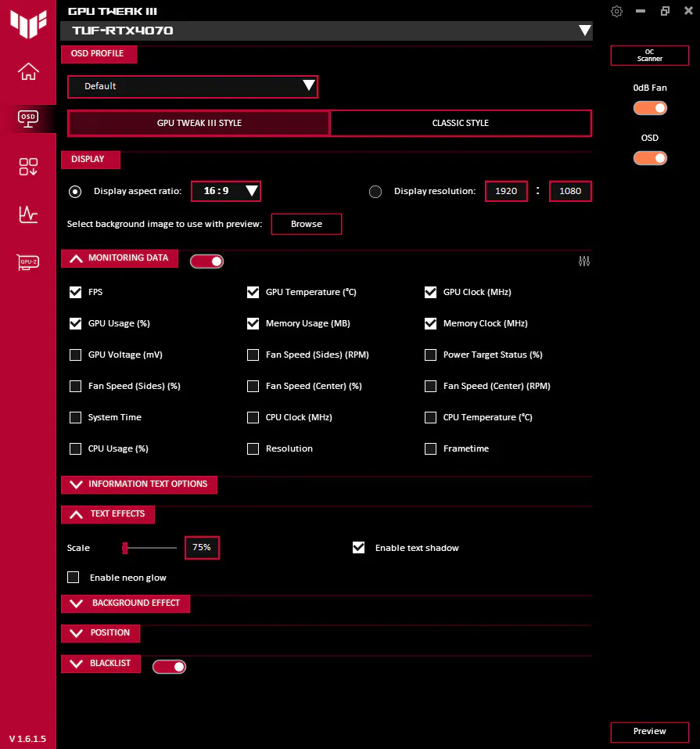700x749 pixels.
Task: Toggle the Blacklist switch
Action: pos(169,666)
